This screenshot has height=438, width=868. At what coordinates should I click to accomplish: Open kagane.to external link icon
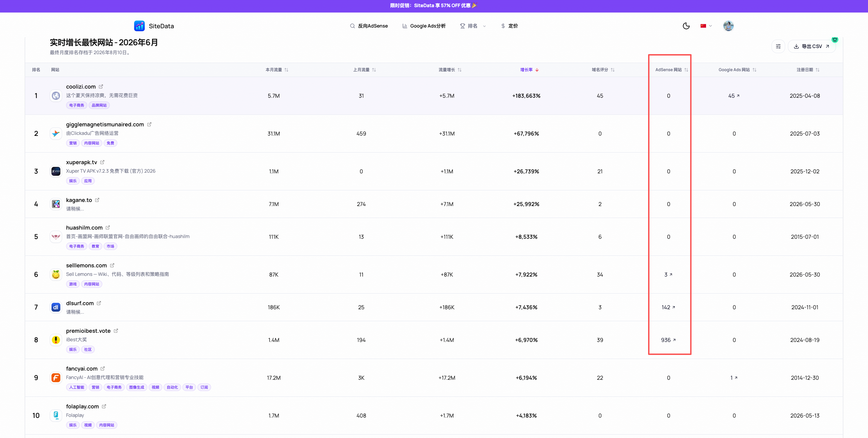97,200
